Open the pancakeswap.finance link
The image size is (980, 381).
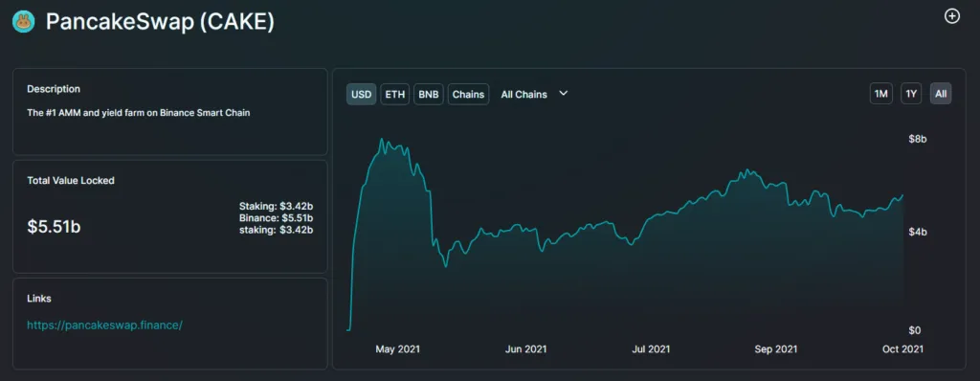(105, 325)
